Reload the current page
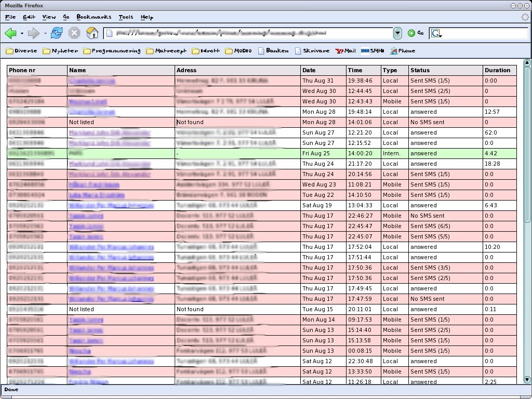This screenshot has width=532, height=399. [x=57, y=33]
